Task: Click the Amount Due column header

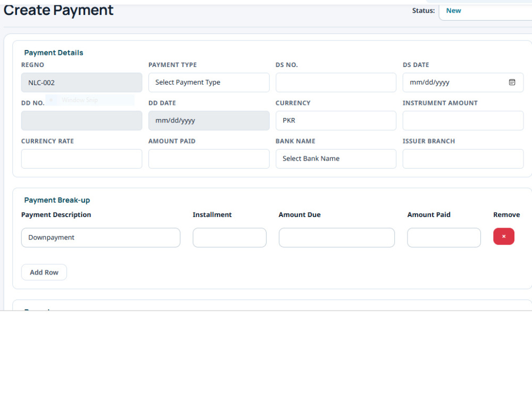Action: [300, 215]
